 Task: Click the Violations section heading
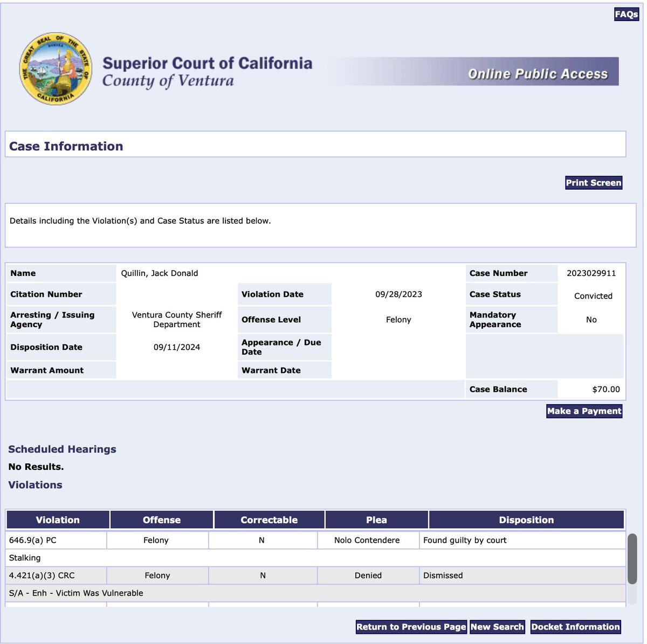tap(35, 484)
